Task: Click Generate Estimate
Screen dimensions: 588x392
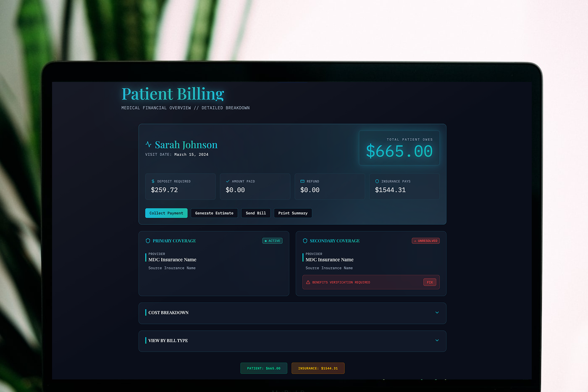Action: coord(214,213)
